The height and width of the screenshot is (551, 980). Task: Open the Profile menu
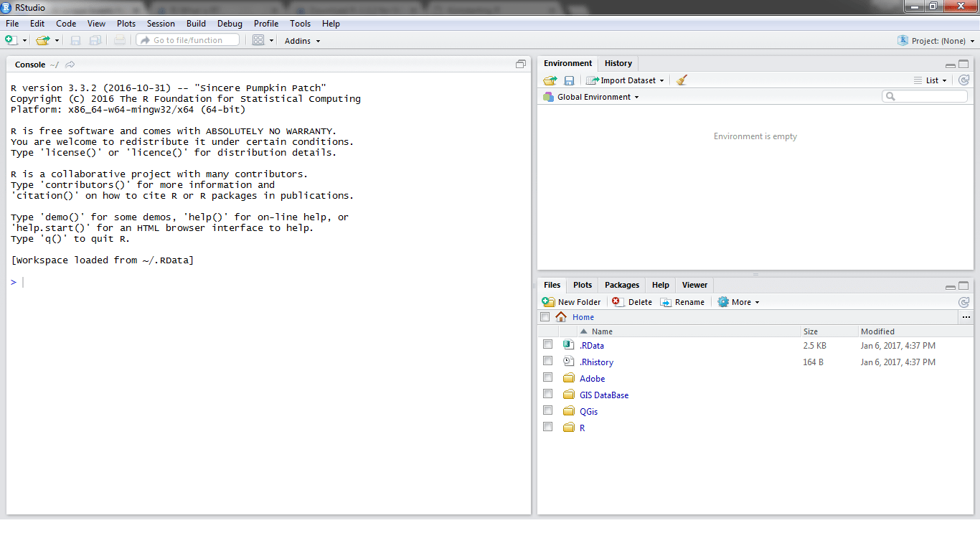(x=266, y=24)
